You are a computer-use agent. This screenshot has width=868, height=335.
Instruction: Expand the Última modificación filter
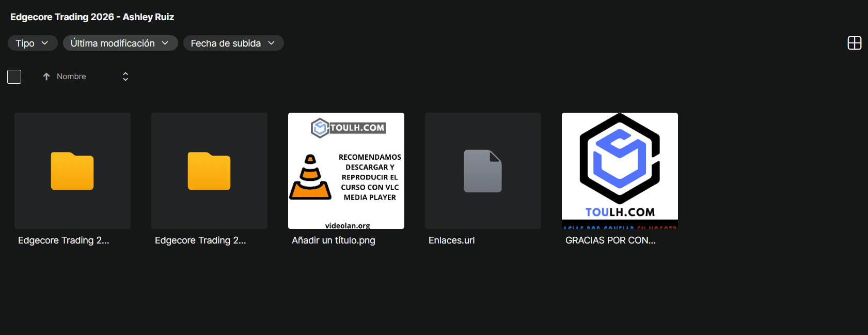(120, 43)
